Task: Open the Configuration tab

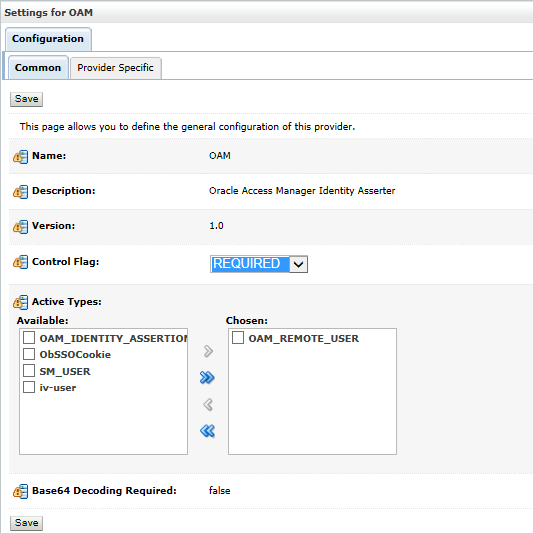Action: tap(48, 39)
